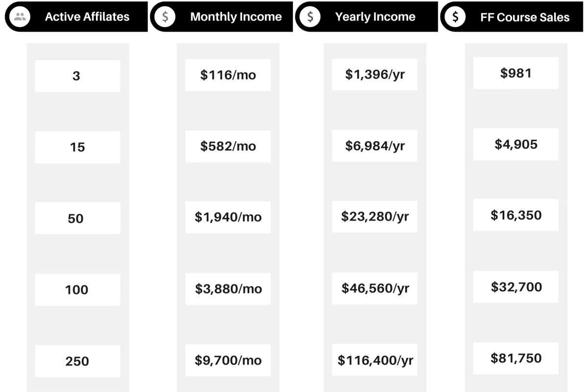
Task: Click the dollar icon beside FF Course Sales
Action: (x=455, y=17)
